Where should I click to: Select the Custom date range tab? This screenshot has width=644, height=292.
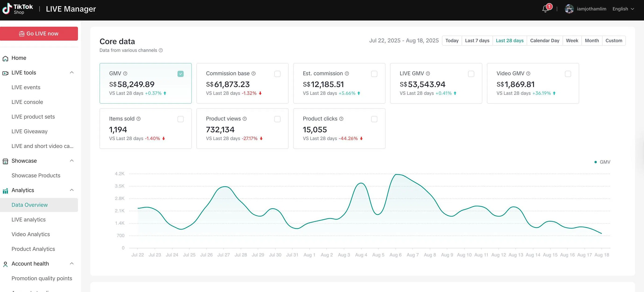(613, 41)
